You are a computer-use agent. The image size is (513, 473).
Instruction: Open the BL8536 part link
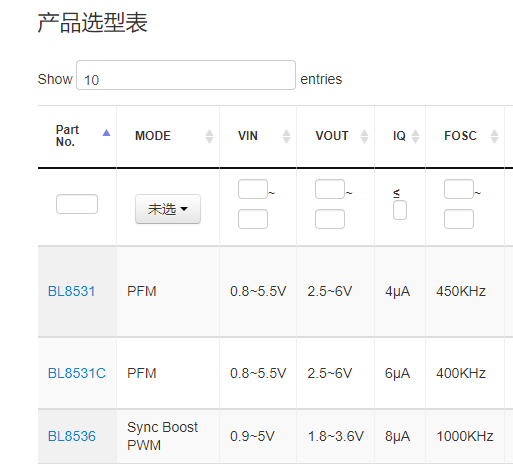tap(72, 436)
